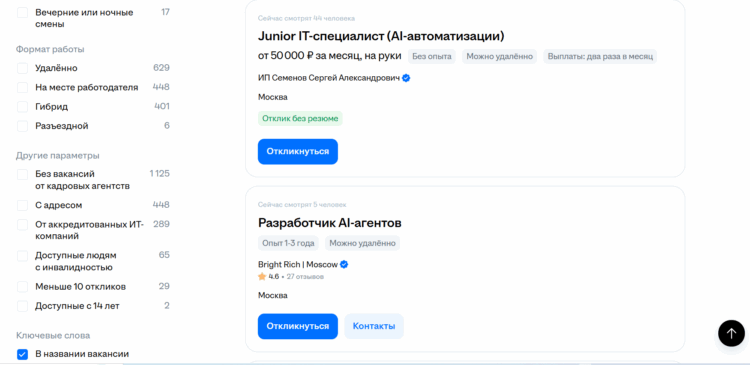Image resolution: width=750 pixels, height=365 pixels.
Task: Show Контакты for Разработчик AI-агентов
Action: [374, 326]
